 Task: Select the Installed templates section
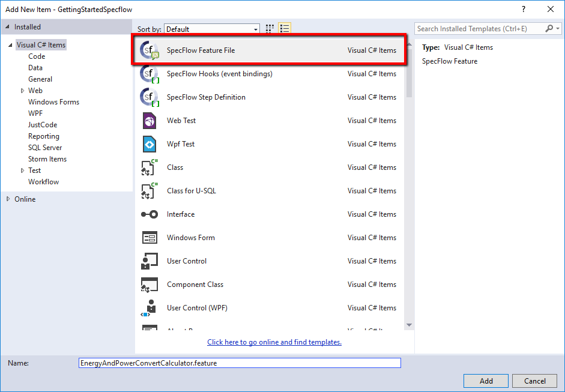[26, 26]
